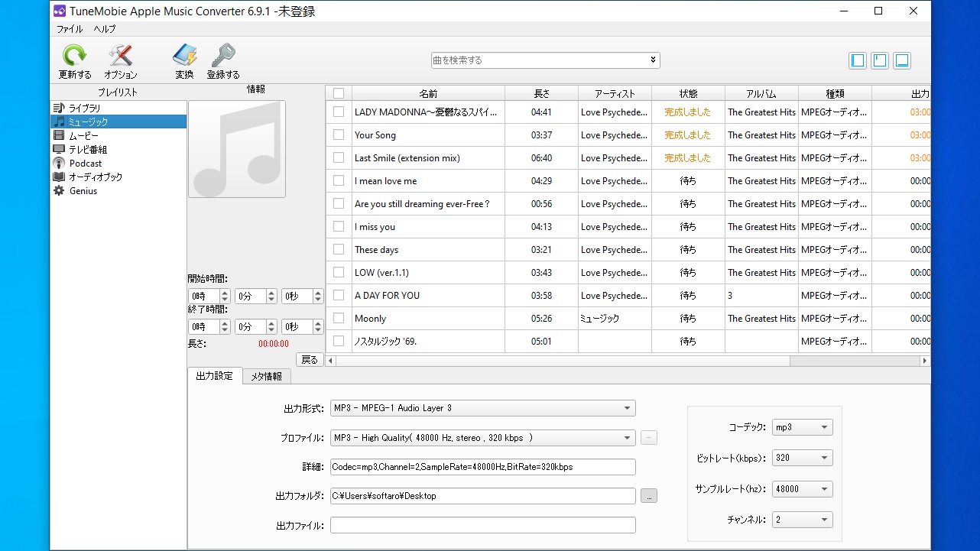
Task: Check the box for I miss you
Action: click(x=339, y=226)
